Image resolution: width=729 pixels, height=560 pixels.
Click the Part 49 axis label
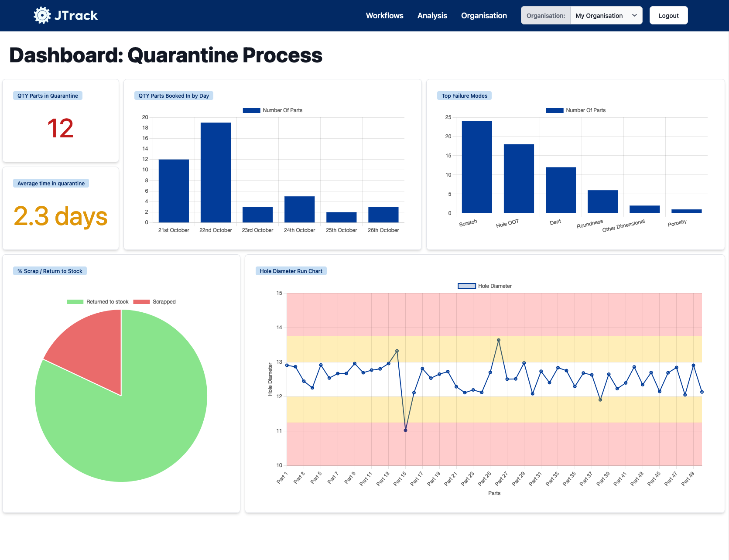click(688, 478)
